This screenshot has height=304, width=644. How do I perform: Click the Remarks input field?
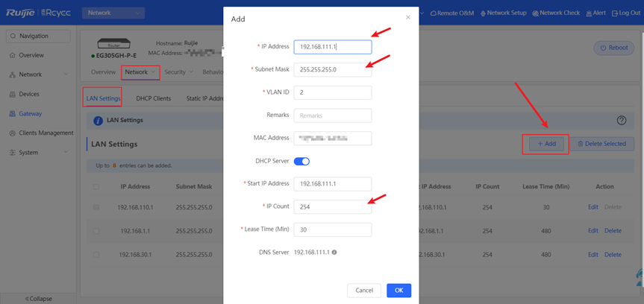(x=333, y=115)
